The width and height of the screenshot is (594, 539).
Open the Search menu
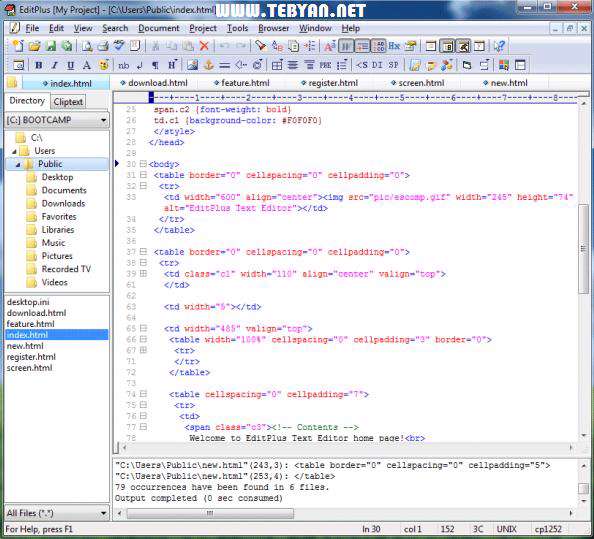(x=115, y=28)
